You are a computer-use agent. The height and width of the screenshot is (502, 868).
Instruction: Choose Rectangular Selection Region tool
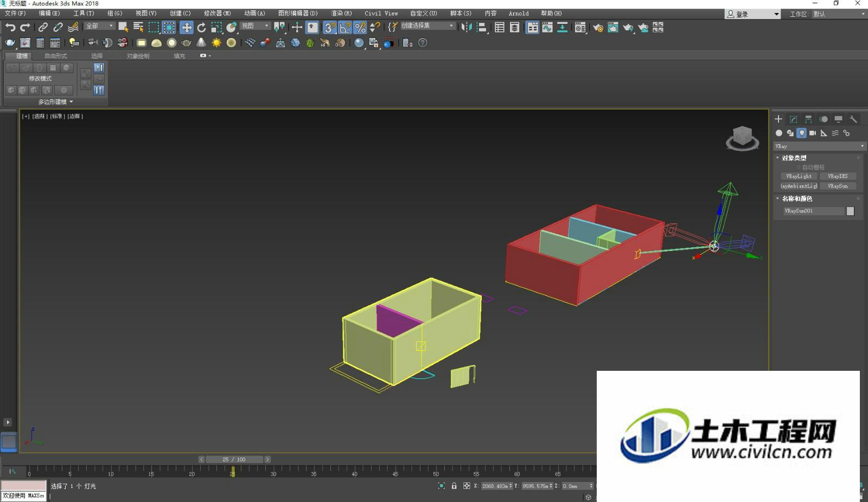click(154, 27)
